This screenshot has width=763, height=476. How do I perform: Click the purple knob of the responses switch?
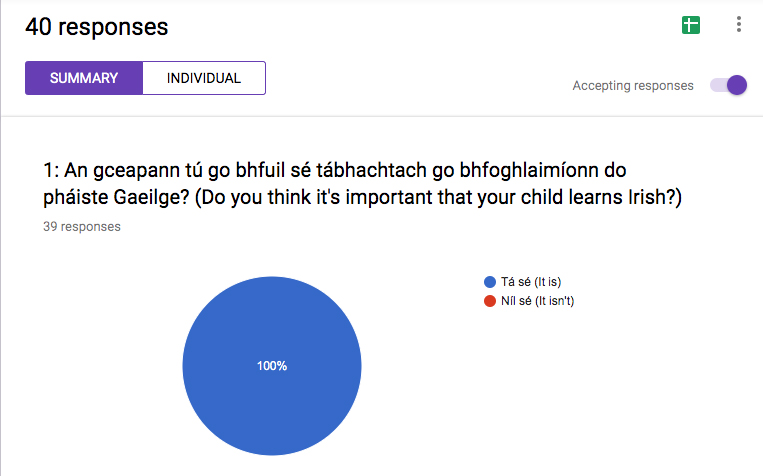(x=737, y=85)
